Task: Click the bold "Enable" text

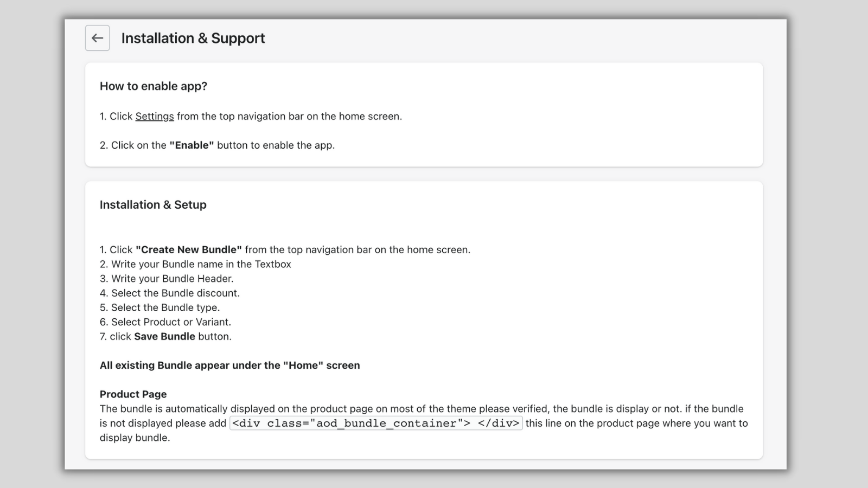Action: [192, 145]
